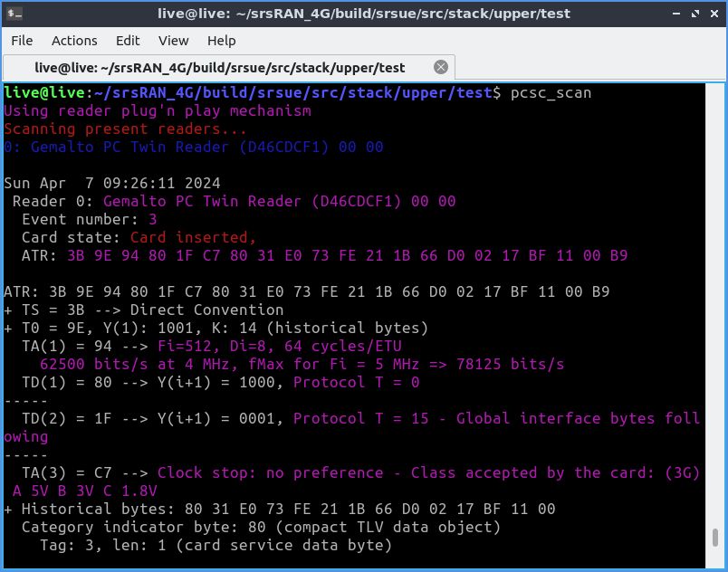Click 'Clock stop: no preference' text

coord(270,472)
